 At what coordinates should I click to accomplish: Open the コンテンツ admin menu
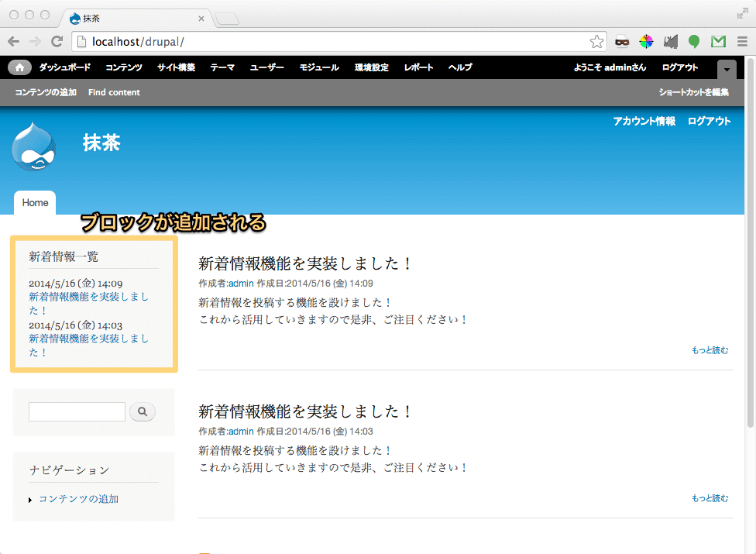[124, 67]
